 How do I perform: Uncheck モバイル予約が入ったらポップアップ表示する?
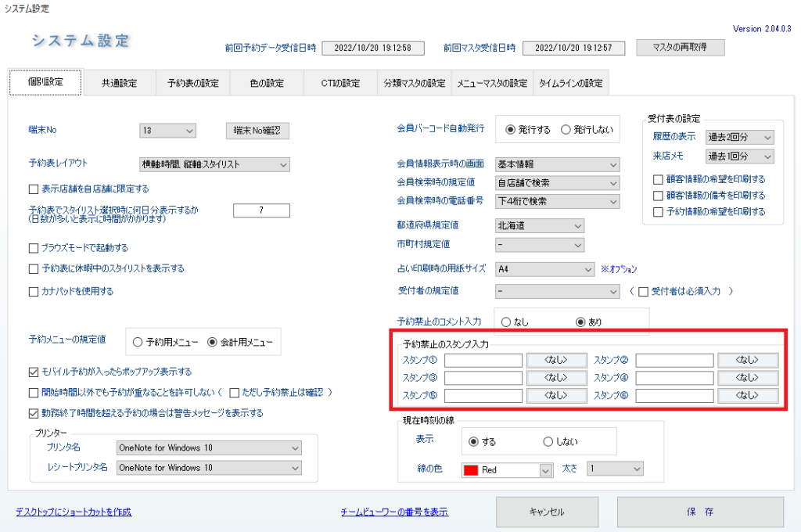click(33, 372)
